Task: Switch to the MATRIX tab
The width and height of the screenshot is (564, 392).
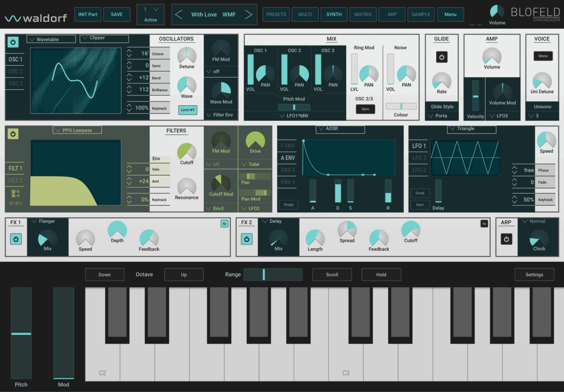Action: pyautogui.click(x=362, y=14)
